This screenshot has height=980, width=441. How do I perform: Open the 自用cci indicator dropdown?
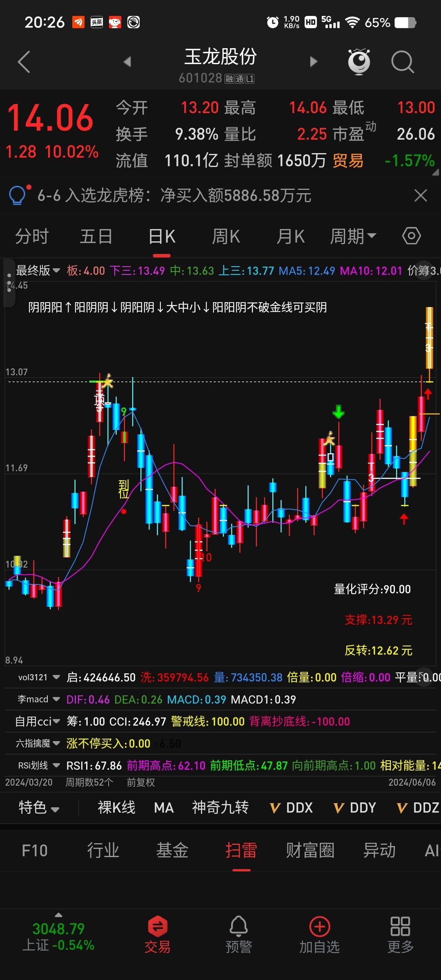click(x=38, y=722)
